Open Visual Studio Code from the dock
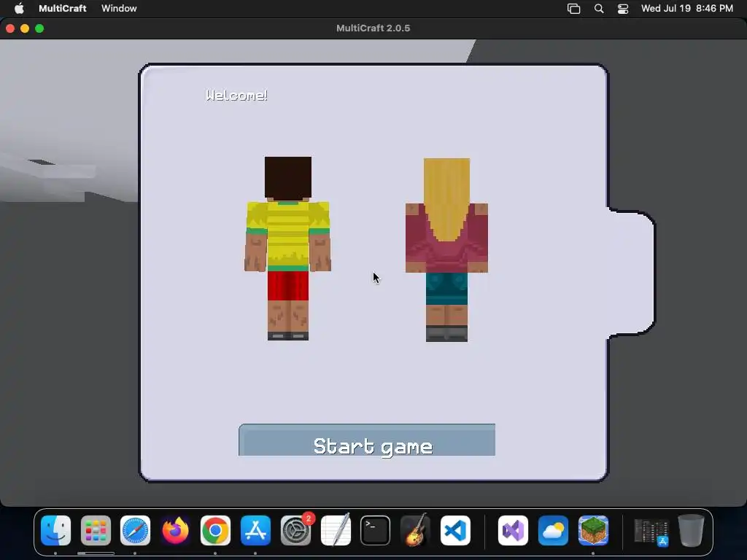The height and width of the screenshot is (560, 747). (455, 531)
